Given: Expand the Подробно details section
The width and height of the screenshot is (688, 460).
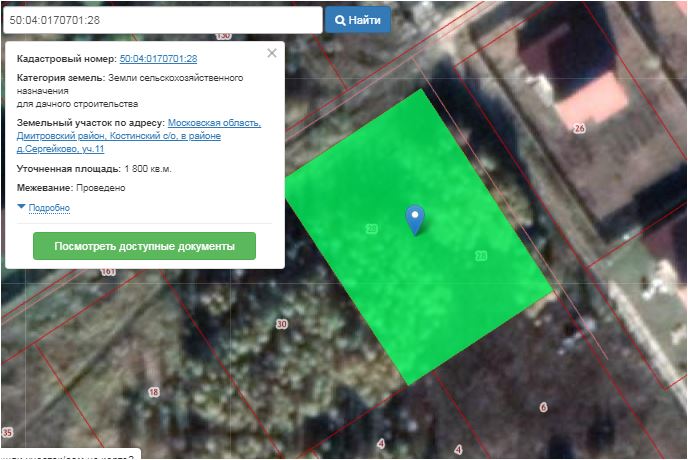Looking at the screenshot, I should 49,208.
